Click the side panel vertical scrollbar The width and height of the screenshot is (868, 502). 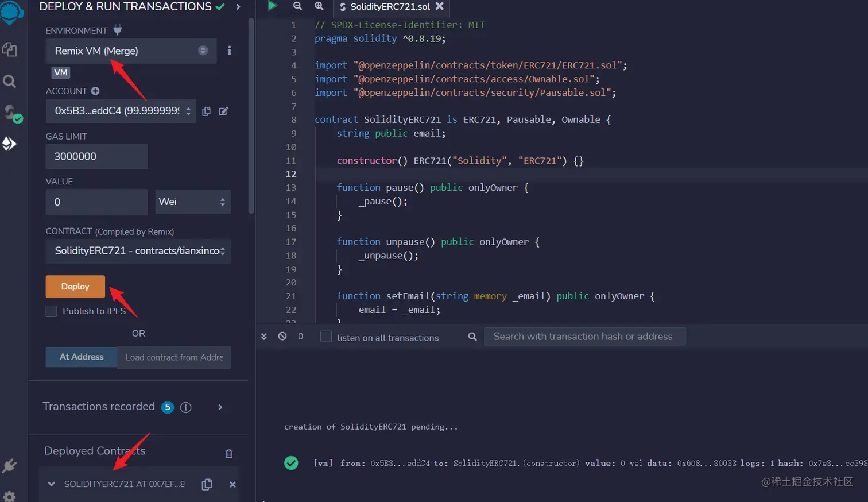tap(251, 115)
